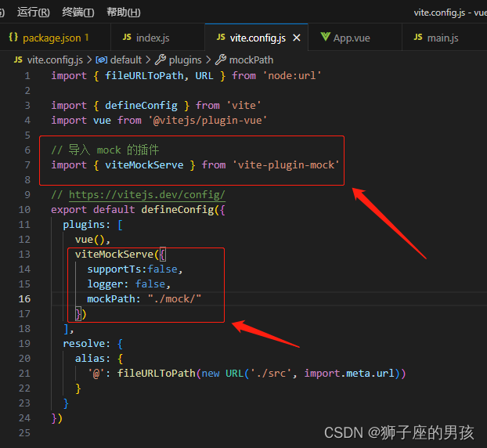Open the 终端(T) menu

[78, 12]
